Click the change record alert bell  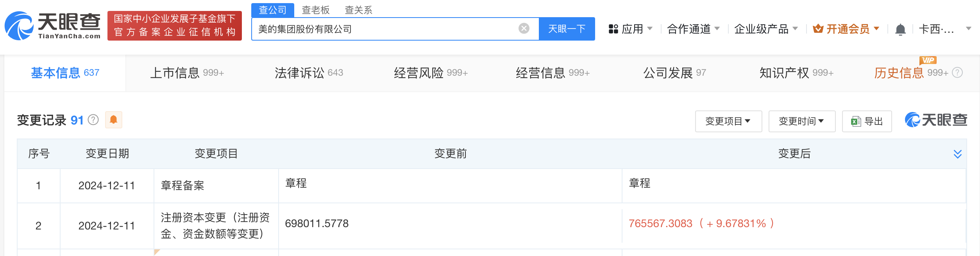coord(114,120)
